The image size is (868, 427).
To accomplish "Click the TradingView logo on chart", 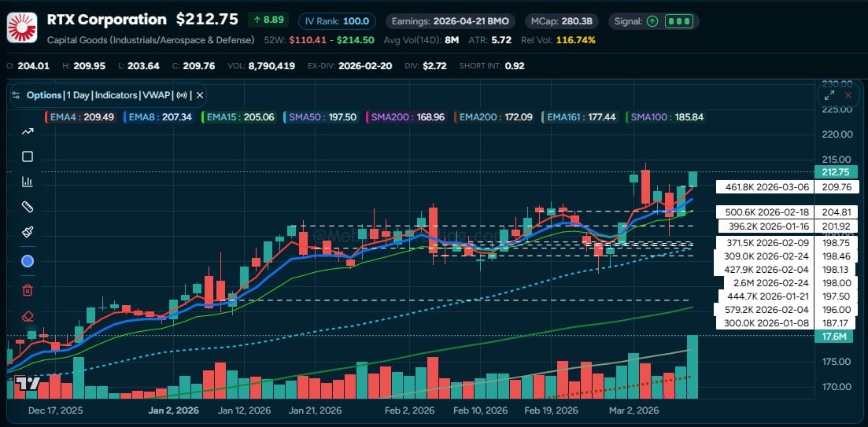I will tap(28, 384).
